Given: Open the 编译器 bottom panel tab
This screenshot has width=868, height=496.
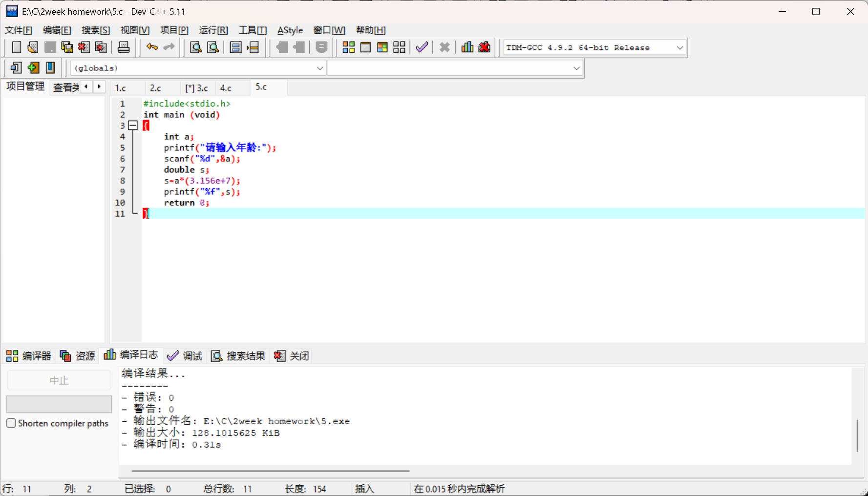Looking at the screenshot, I should pyautogui.click(x=29, y=356).
